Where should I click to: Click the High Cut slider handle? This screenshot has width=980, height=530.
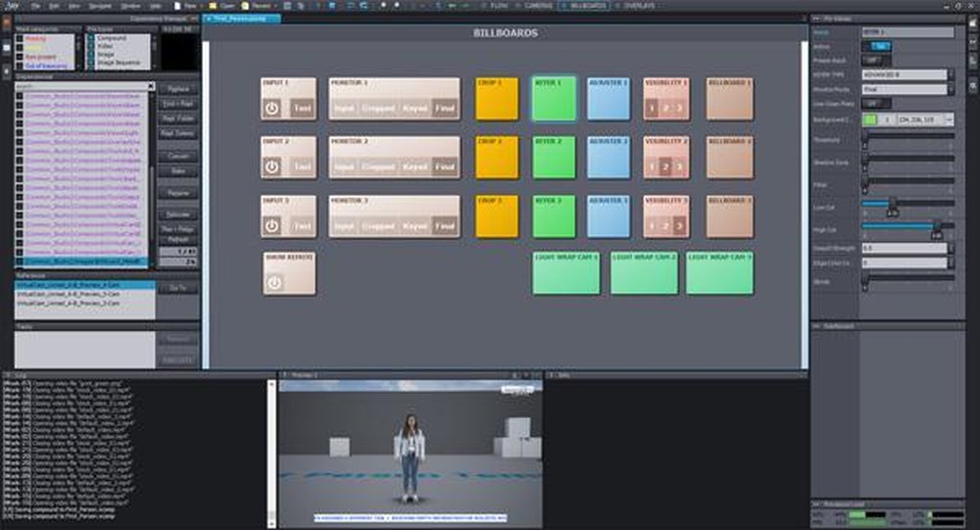click(x=937, y=227)
